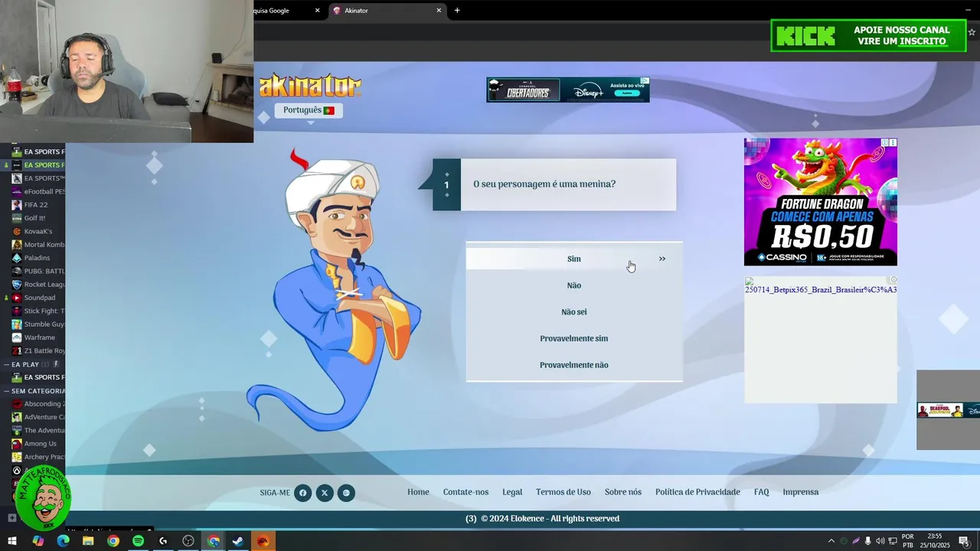Select Stumble Guys in Steam library
Screen dimensions: 980x551
point(38,324)
